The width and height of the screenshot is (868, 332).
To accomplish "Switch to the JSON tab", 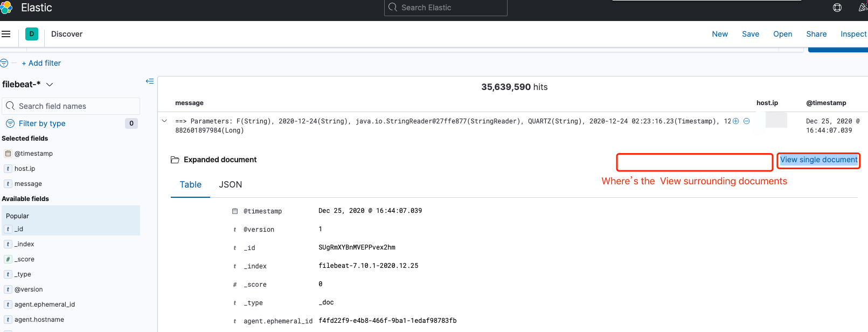I will (231, 185).
